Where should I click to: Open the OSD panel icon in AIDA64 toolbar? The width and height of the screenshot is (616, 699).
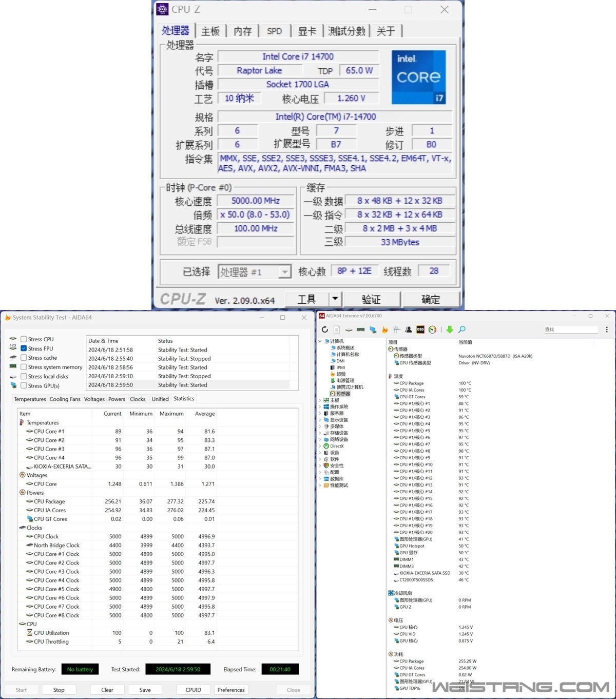(420, 329)
